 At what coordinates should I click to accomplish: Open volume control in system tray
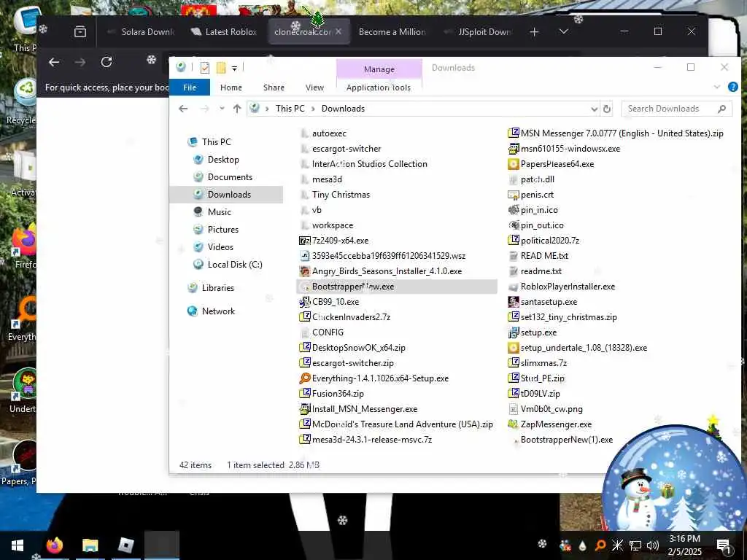click(x=653, y=545)
